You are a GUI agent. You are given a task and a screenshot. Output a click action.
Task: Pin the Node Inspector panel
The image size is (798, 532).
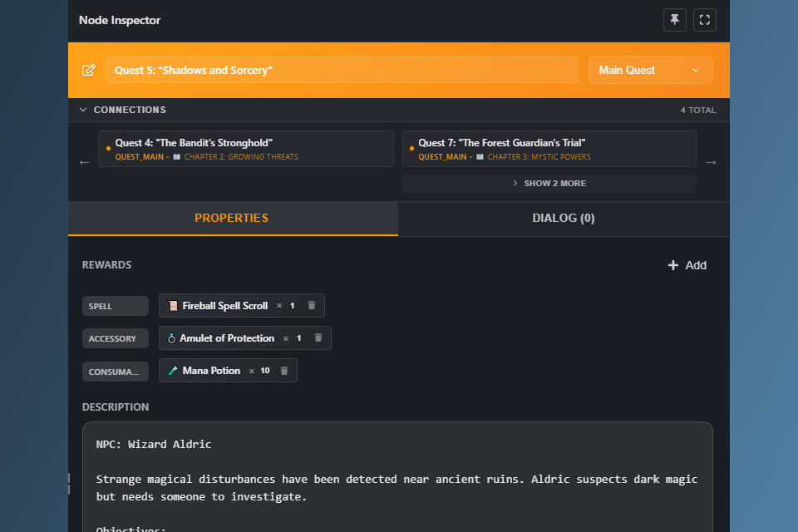point(674,20)
